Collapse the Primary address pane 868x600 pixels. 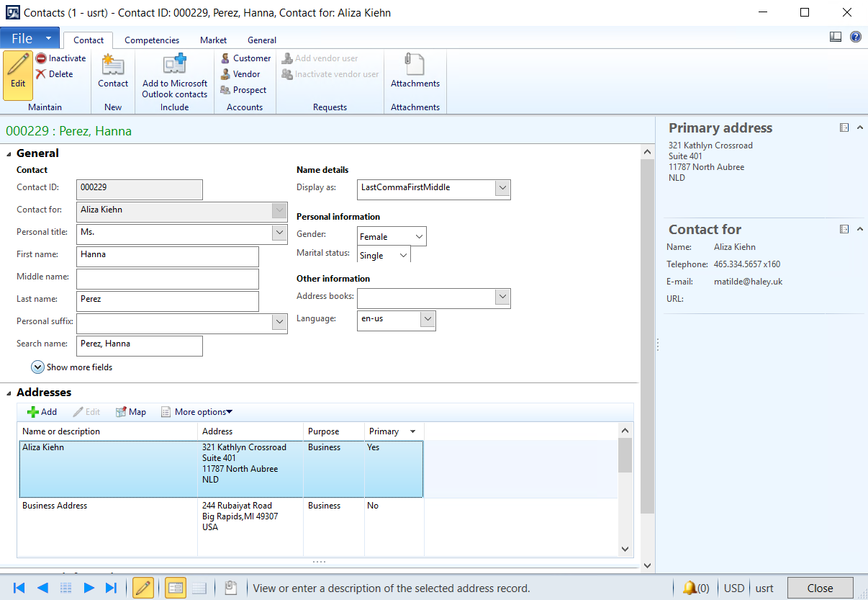pyautogui.click(x=859, y=127)
